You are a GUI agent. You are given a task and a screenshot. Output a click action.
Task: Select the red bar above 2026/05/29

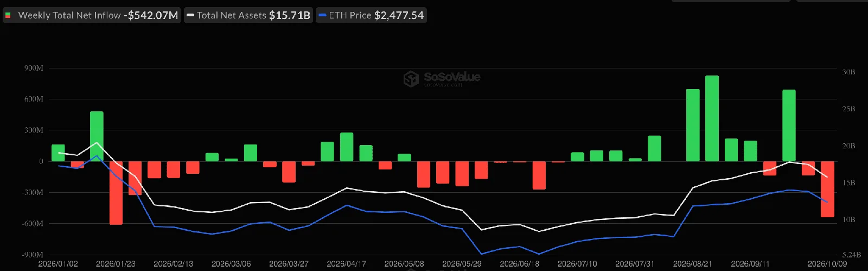[462, 174]
